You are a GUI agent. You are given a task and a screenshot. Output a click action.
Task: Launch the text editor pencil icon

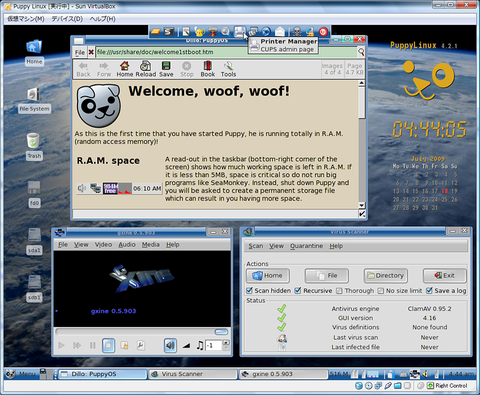pos(186,32)
